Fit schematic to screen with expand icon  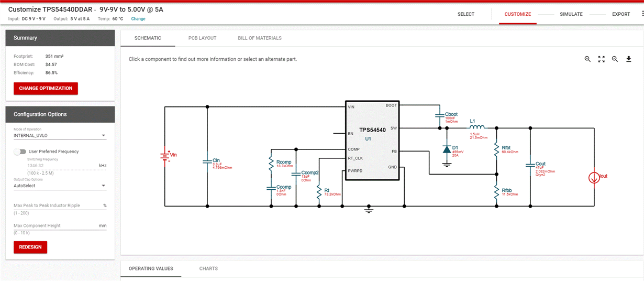pos(601,59)
